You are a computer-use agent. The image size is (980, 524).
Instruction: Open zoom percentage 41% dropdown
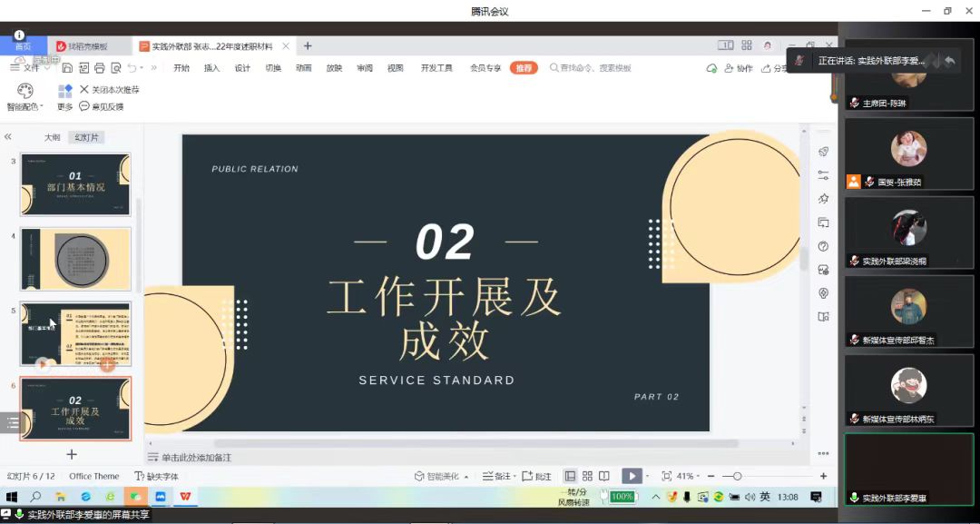coord(689,476)
